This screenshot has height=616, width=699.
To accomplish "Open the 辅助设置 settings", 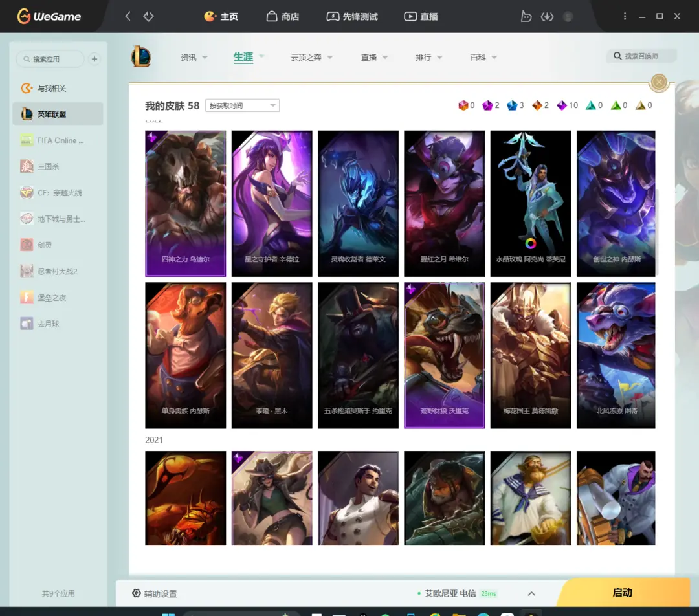I will [x=154, y=593].
